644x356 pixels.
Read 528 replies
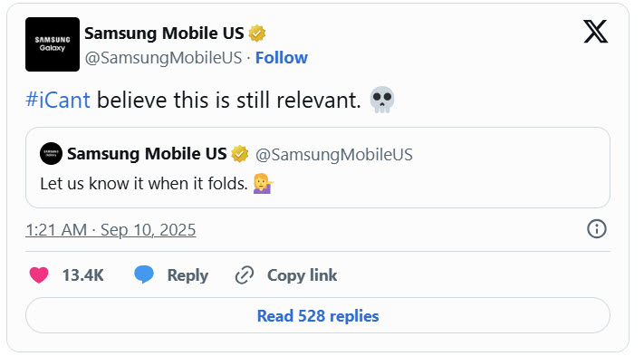pos(318,315)
